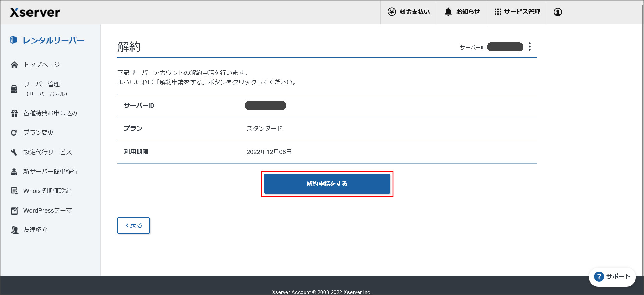
Task: Click the question mark support icon
Action: (599, 277)
